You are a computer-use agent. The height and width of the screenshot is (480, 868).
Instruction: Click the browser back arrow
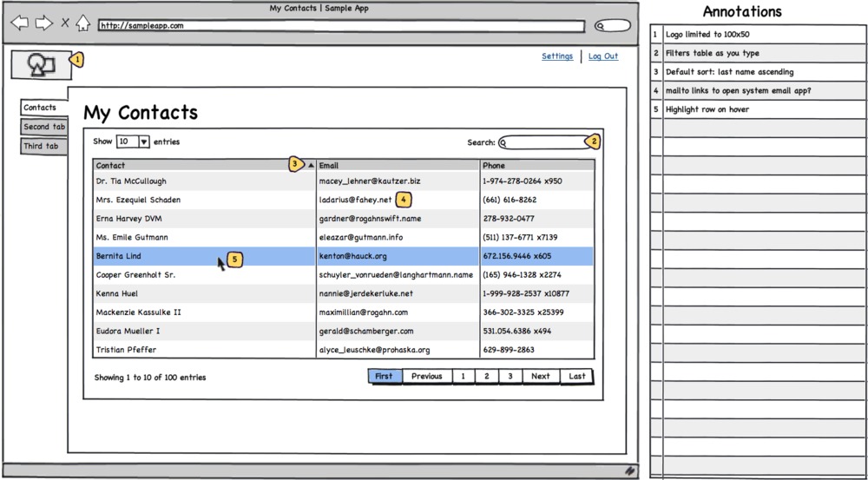click(19, 23)
